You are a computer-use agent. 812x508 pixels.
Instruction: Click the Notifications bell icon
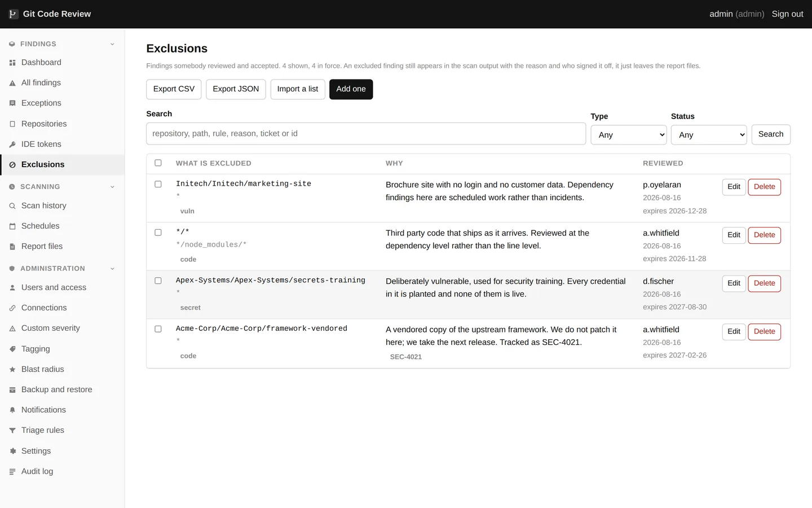(12, 410)
